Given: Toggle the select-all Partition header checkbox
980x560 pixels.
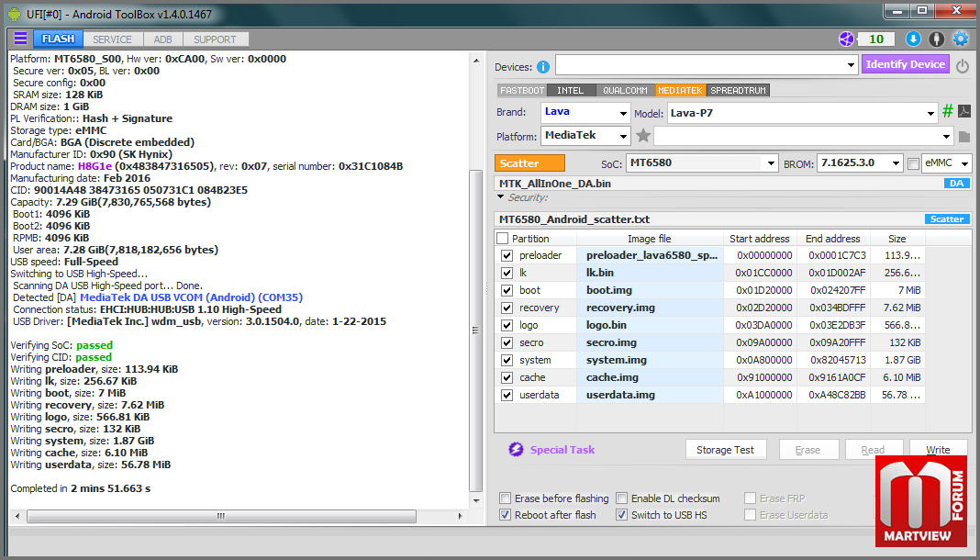Looking at the screenshot, I should click(x=503, y=238).
